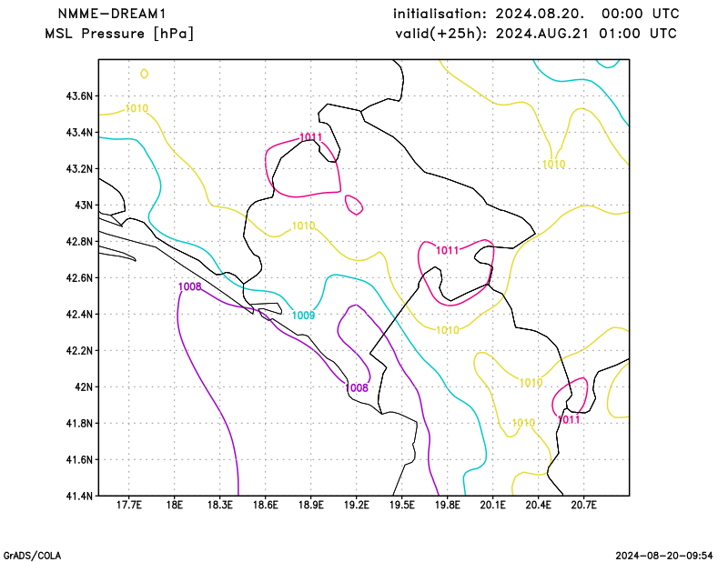Click the 43.2N latitude label
Screen dimensions: 728x562
(x=79, y=169)
